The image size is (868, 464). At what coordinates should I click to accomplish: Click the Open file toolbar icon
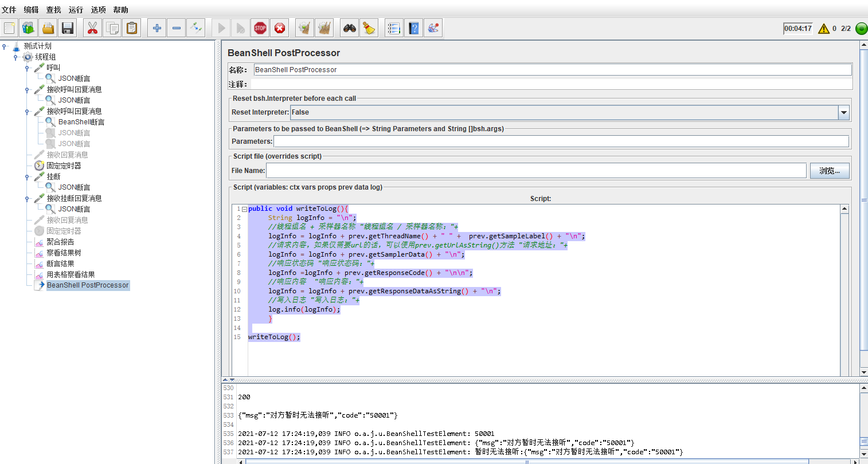click(x=48, y=28)
